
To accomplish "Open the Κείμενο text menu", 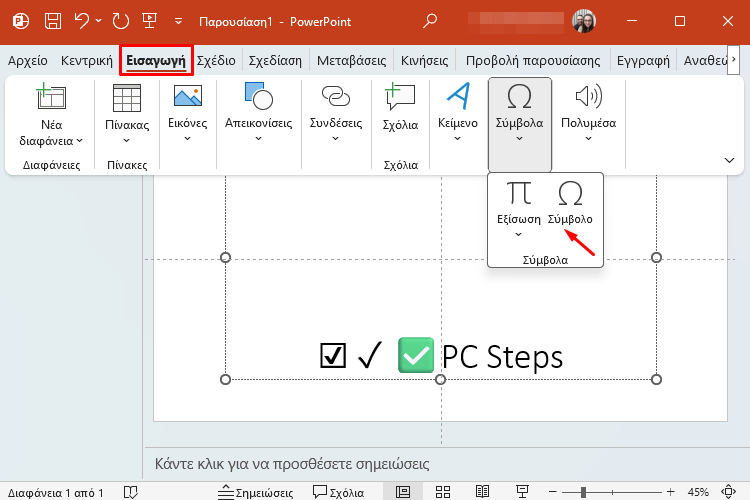I will 458,113.
